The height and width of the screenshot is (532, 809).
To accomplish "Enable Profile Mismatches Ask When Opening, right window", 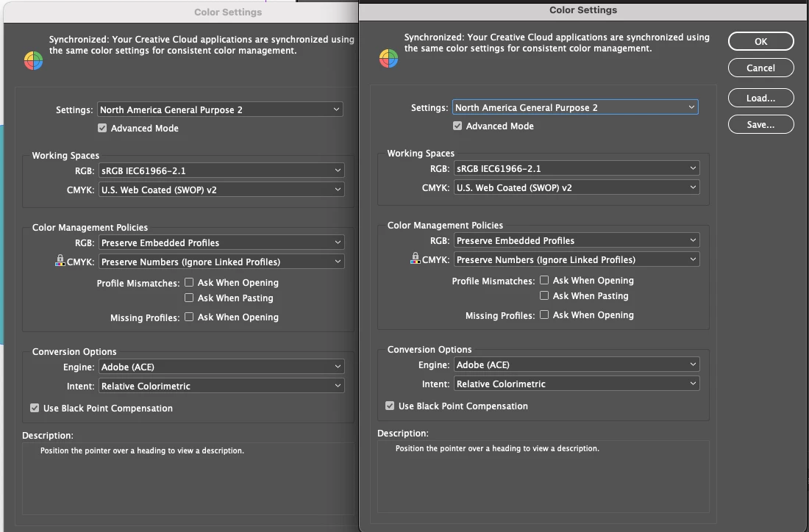I will pyautogui.click(x=544, y=280).
